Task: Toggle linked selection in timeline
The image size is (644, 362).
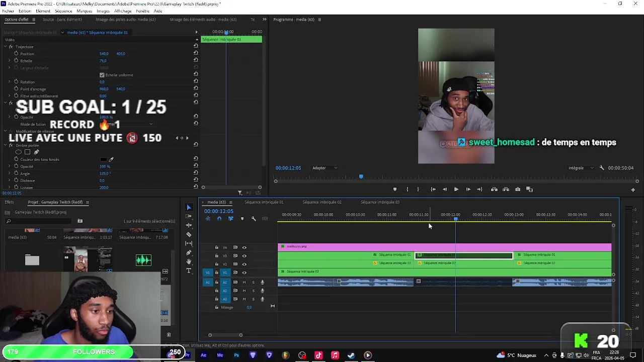Action: coord(230,219)
